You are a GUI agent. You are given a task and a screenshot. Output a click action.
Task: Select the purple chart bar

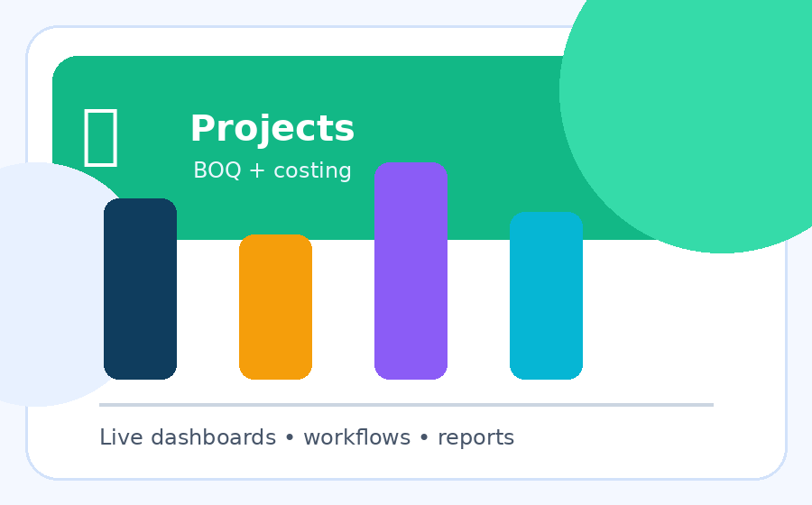[411, 271]
